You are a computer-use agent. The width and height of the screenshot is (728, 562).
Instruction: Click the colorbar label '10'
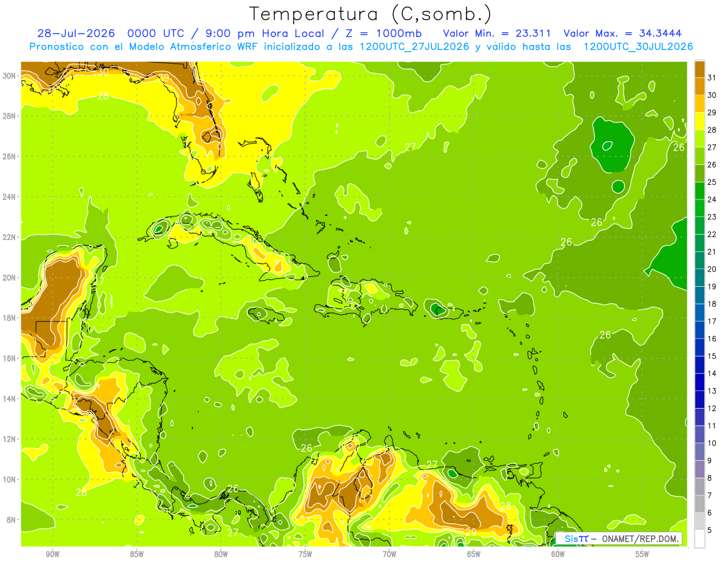(x=712, y=443)
